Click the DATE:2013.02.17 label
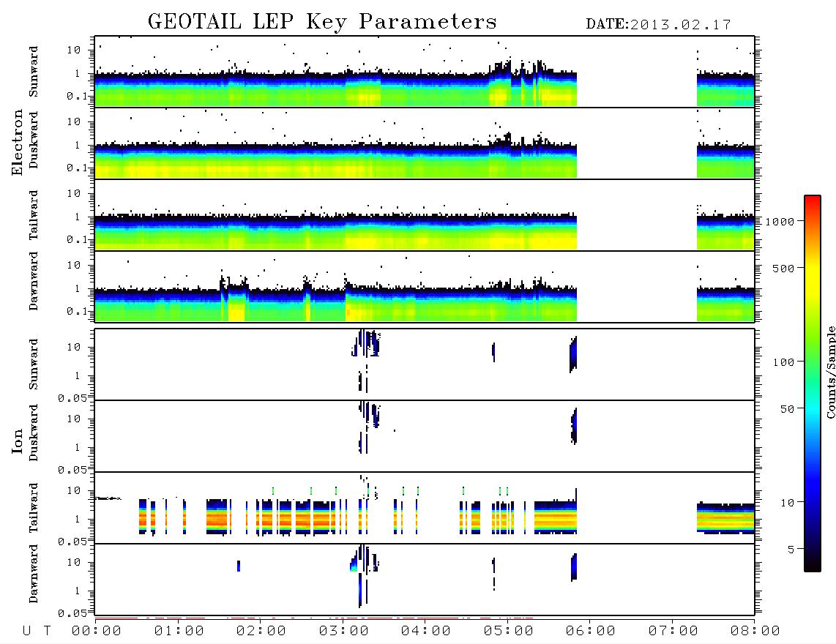 coord(658,25)
